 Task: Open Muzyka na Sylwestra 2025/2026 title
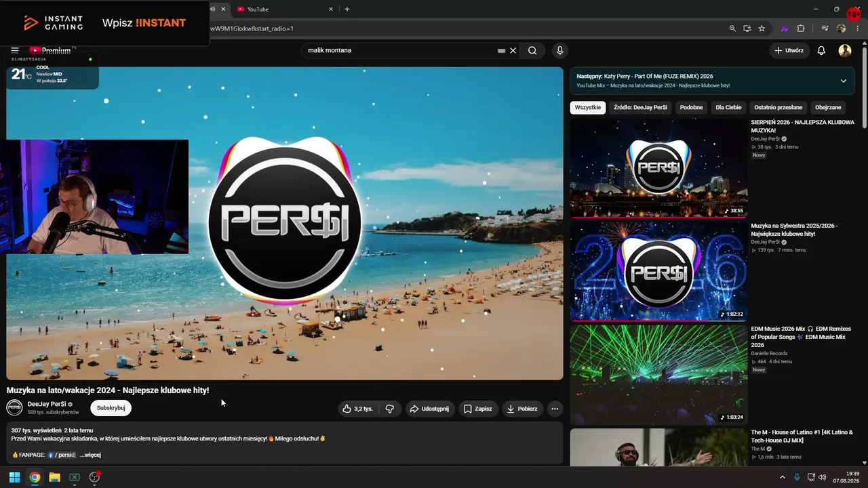coord(794,230)
